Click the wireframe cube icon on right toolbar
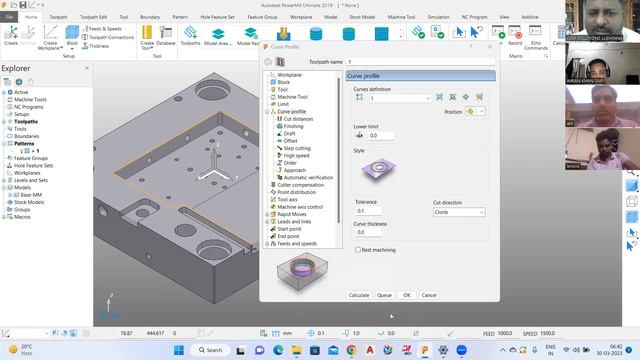This screenshot has height=360, width=640. (x=631, y=201)
